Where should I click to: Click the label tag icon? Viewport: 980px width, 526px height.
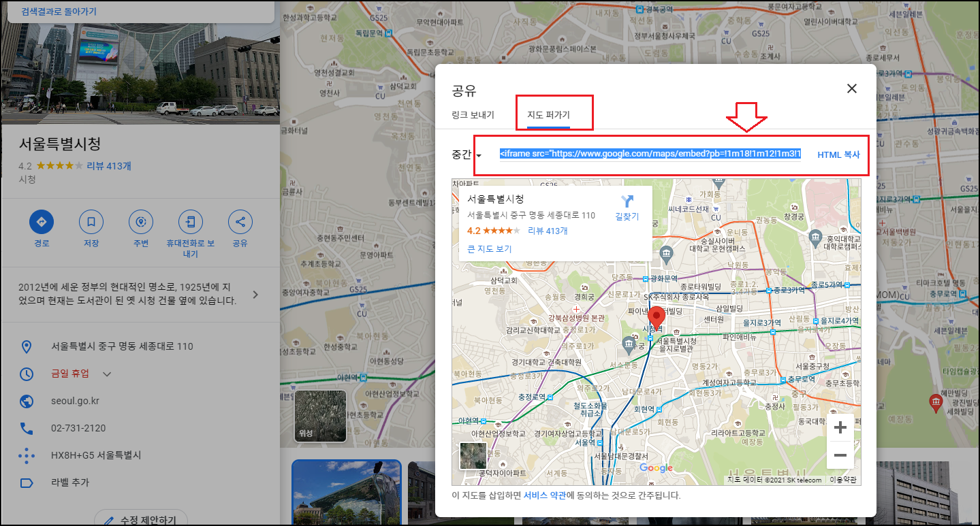point(27,482)
